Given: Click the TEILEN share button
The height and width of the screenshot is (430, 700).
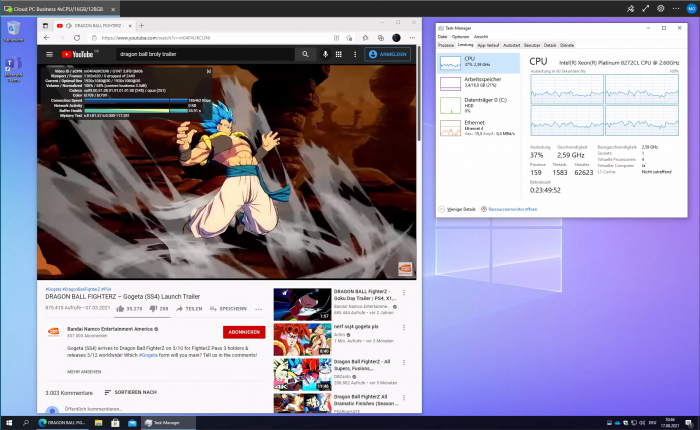Looking at the screenshot, I should tap(189, 309).
